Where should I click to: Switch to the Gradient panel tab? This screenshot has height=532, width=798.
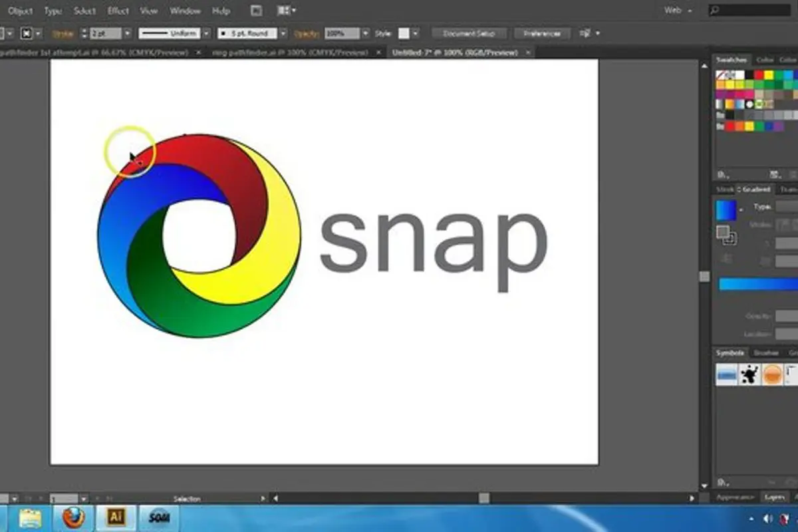756,190
